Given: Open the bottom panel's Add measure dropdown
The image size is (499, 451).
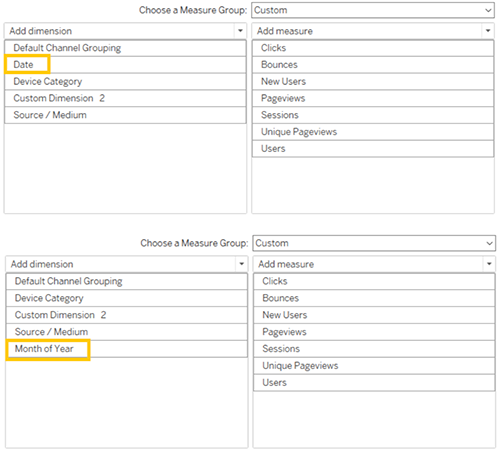Looking at the screenshot, I should click(x=374, y=264).
